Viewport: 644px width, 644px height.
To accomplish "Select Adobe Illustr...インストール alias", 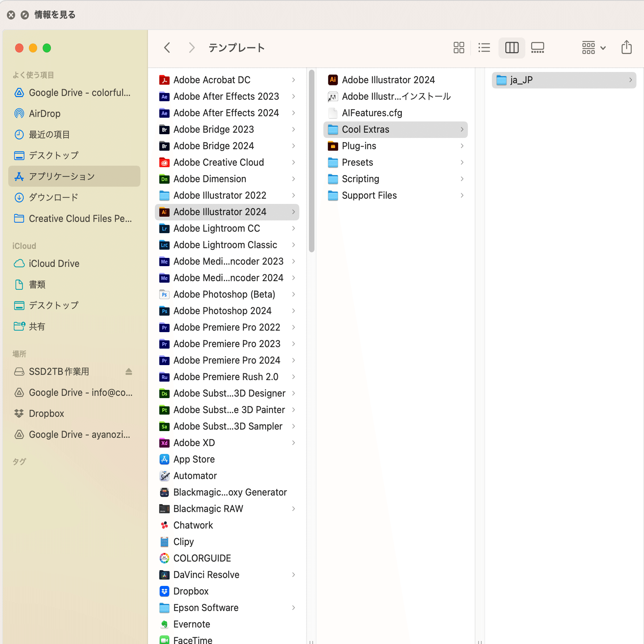I will [x=395, y=96].
